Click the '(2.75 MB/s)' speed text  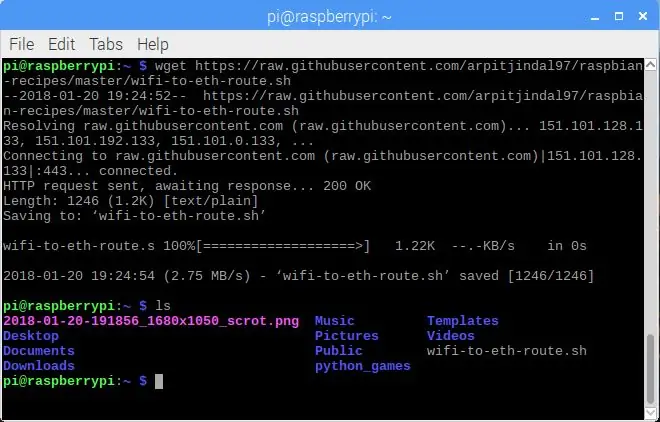tap(207, 276)
